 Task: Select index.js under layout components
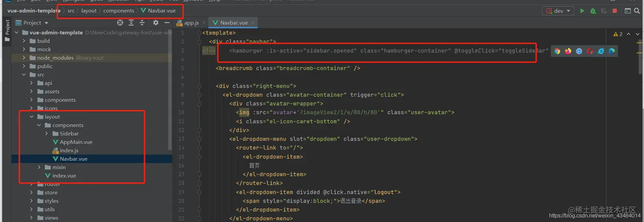[x=65, y=150]
